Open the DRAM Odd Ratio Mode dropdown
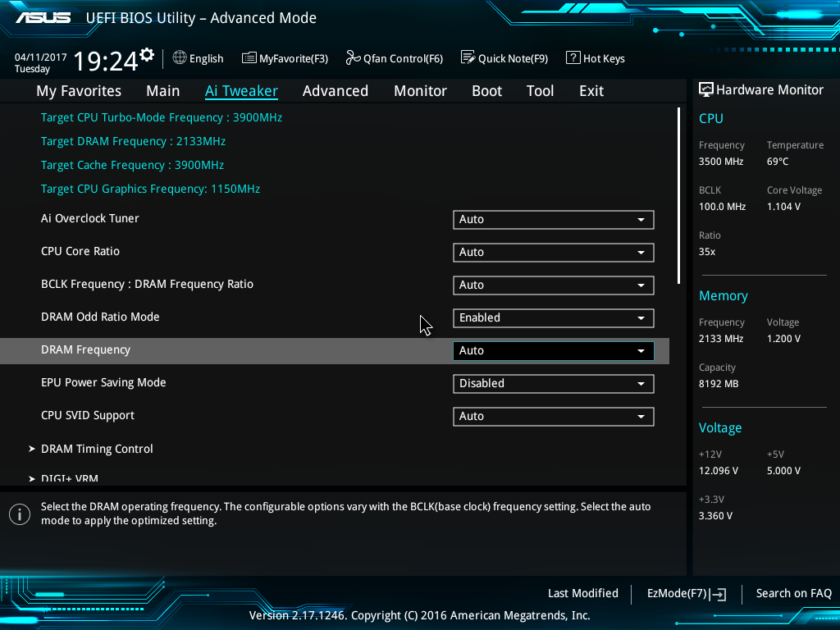The image size is (840, 630). [x=553, y=317]
